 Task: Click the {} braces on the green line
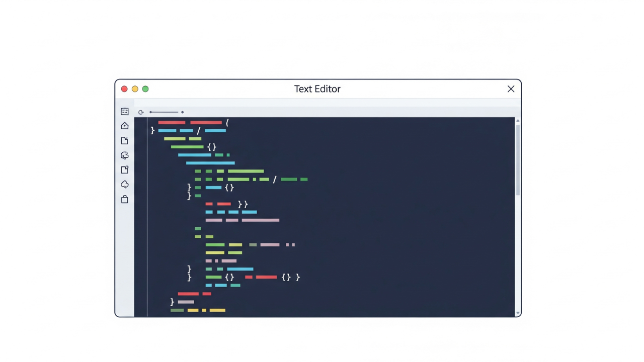point(212,147)
